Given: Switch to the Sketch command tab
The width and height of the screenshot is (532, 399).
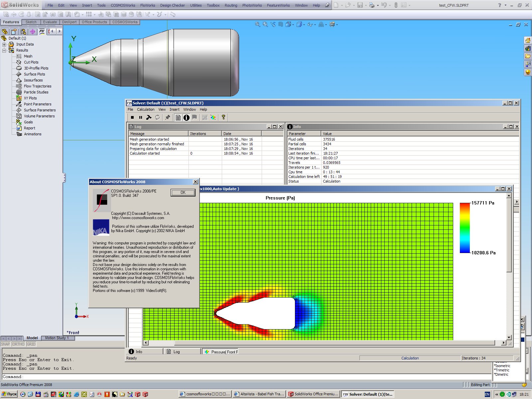Looking at the screenshot, I should 31,22.
